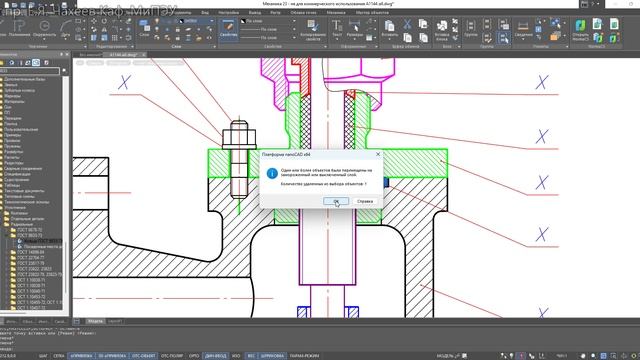Close the nanoCAD platform dialog
The image size is (640, 360).
tap(378, 154)
